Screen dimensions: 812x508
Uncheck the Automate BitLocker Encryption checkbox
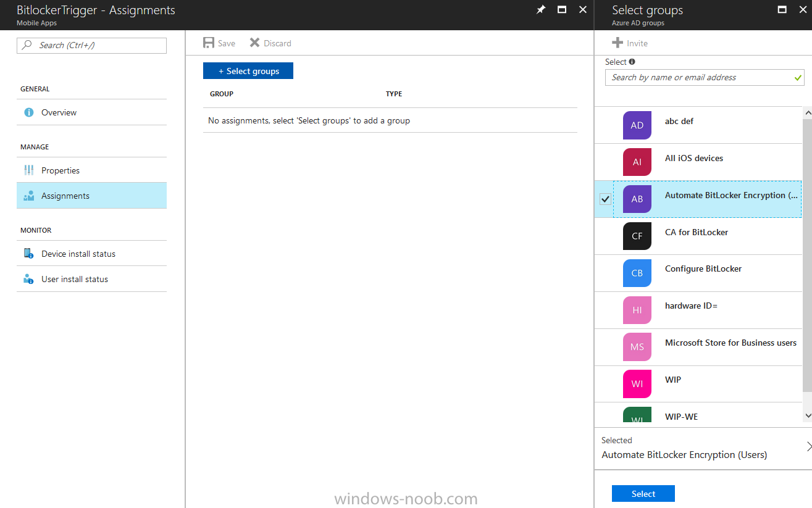coord(605,199)
